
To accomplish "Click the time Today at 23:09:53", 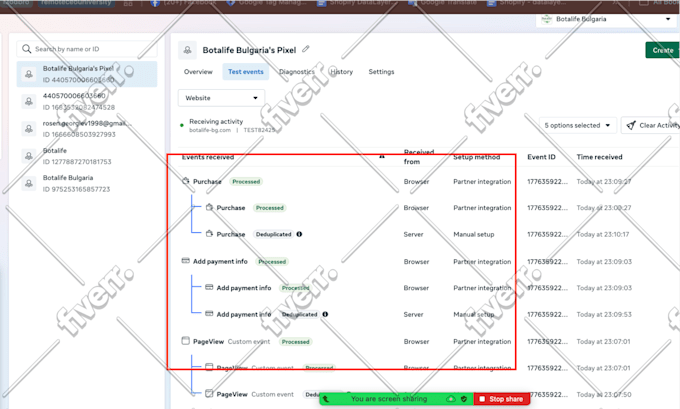I will tap(604, 314).
